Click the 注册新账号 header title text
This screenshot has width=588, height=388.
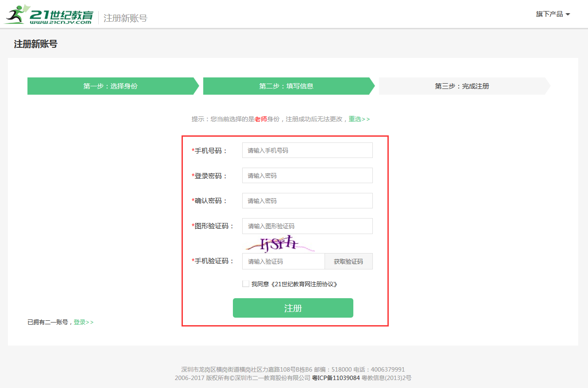point(125,18)
